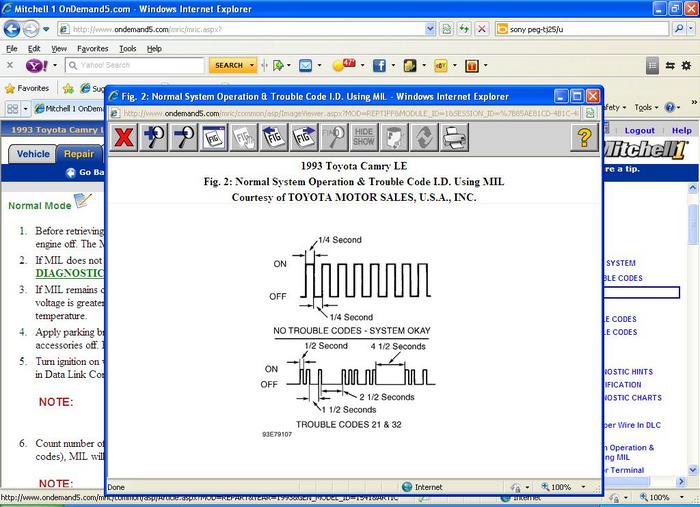The width and height of the screenshot is (700, 507).
Task: Zoom in with the plus magnifier icon
Action: (154, 137)
